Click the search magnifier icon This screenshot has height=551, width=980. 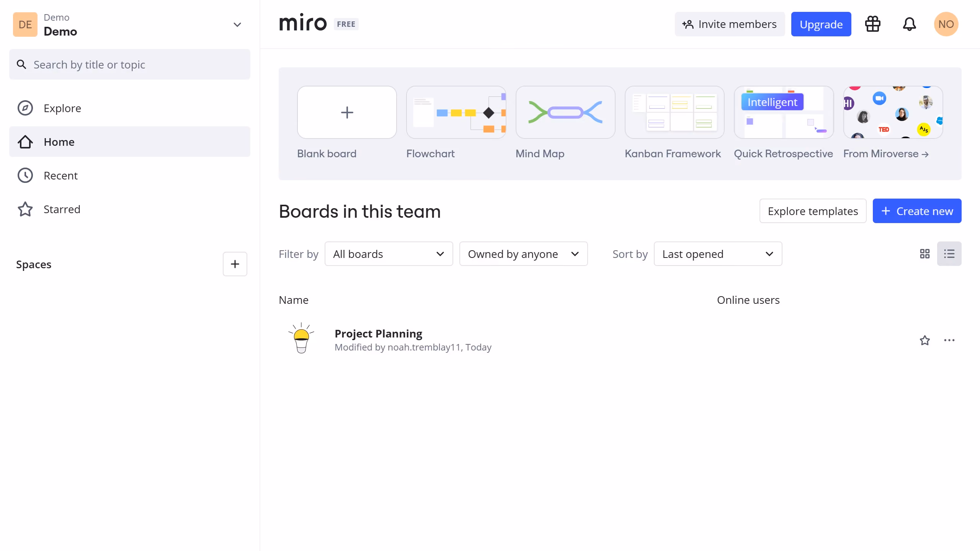(x=21, y=64)
